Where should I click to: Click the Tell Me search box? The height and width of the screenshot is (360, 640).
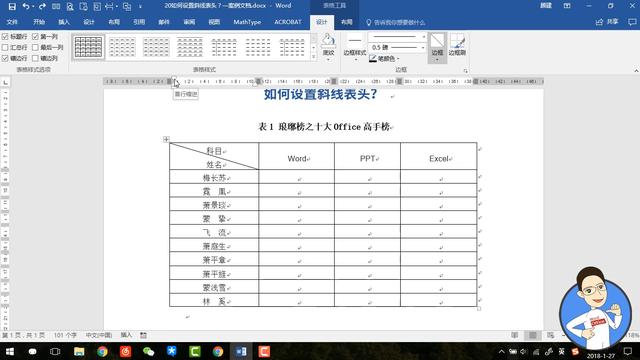click(x=395, y=22)
